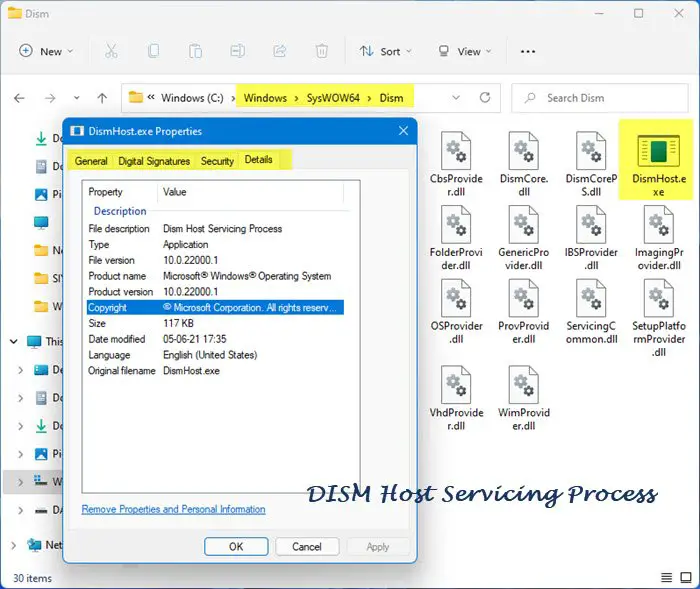The height and width of the screenshot is (589, 700).
Task: Go forward with the right arrow
Action: pyautogui.click(x=50, y=98)
